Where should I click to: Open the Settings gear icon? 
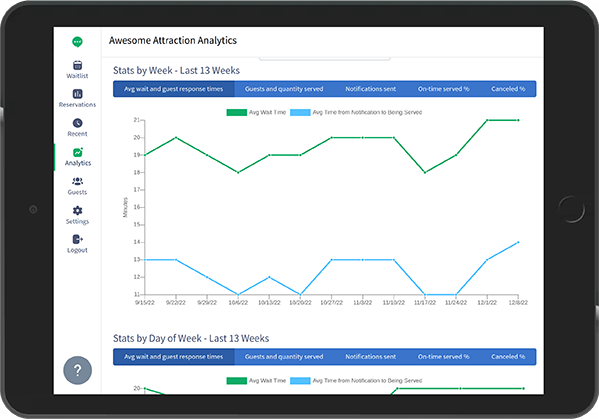78,210
